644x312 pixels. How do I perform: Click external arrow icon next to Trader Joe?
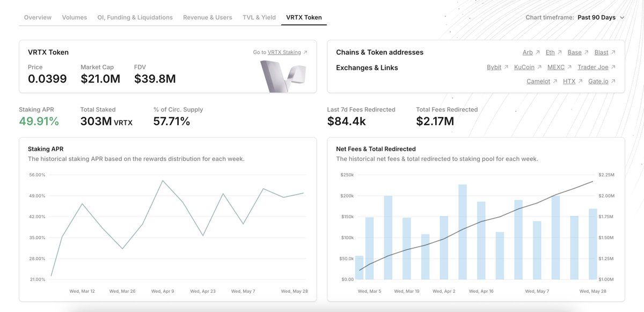[x=613, y=68]
